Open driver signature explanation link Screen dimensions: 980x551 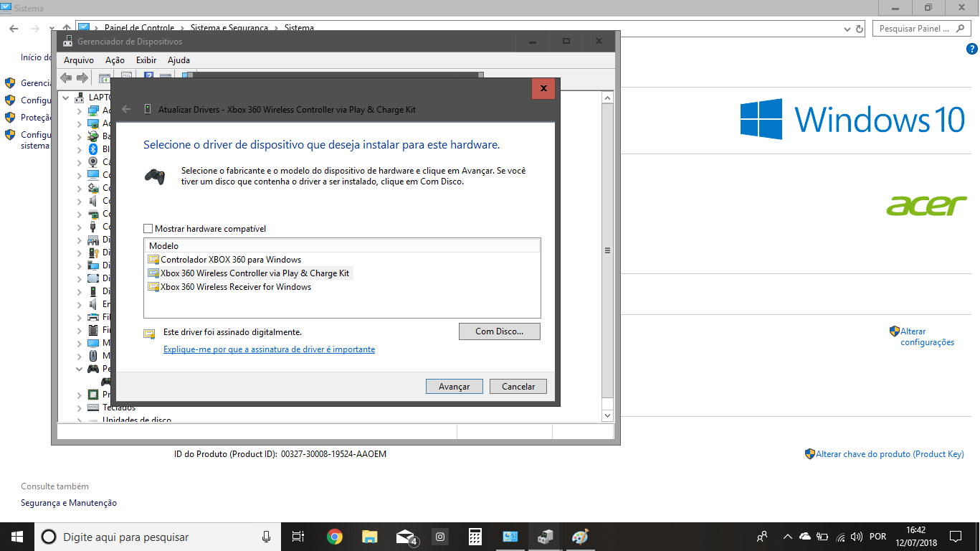tap(270, 349)
